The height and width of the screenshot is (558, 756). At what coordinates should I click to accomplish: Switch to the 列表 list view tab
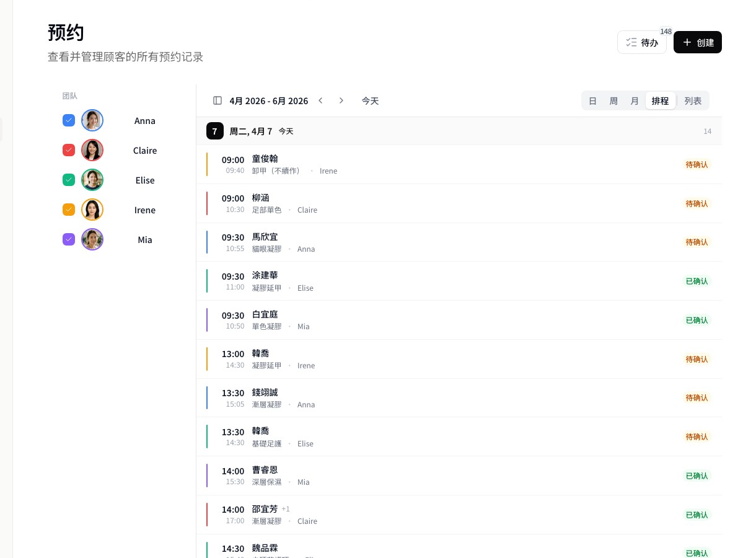(x=693, y=100)
